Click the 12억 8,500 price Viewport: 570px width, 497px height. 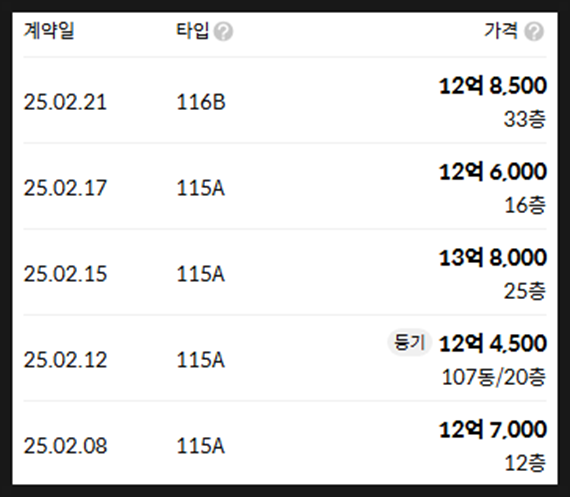pos(493,86)
